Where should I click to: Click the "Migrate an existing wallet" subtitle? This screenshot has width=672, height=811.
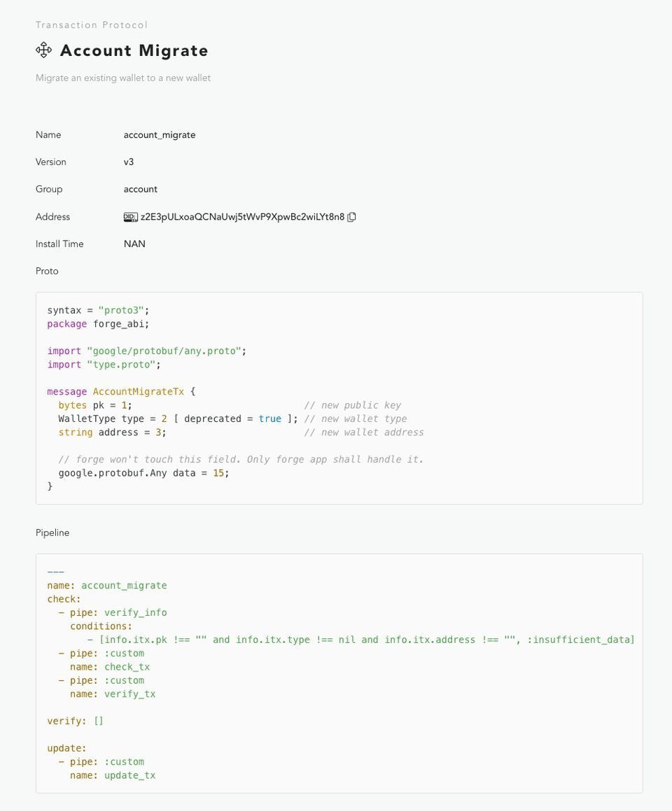123,78
